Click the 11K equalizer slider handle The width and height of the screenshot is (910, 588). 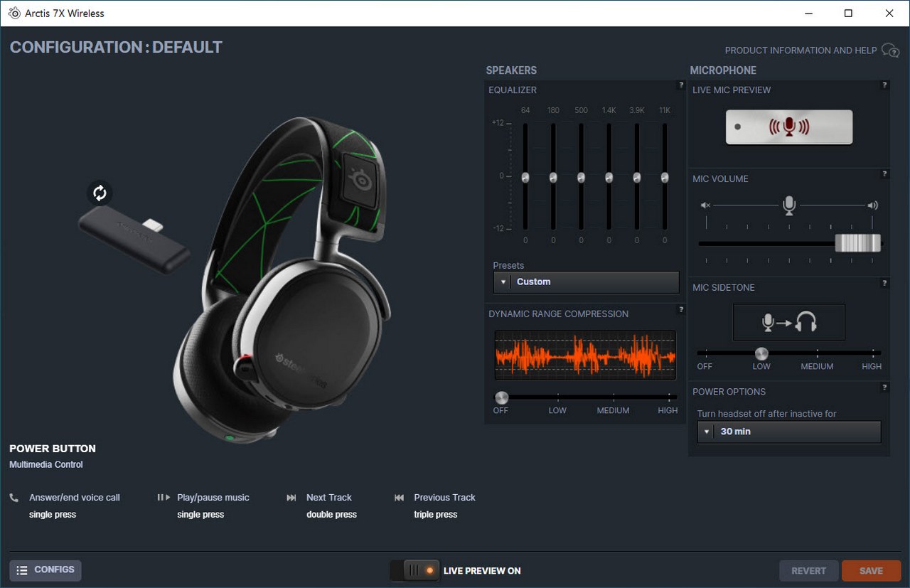tap(665, 178)
